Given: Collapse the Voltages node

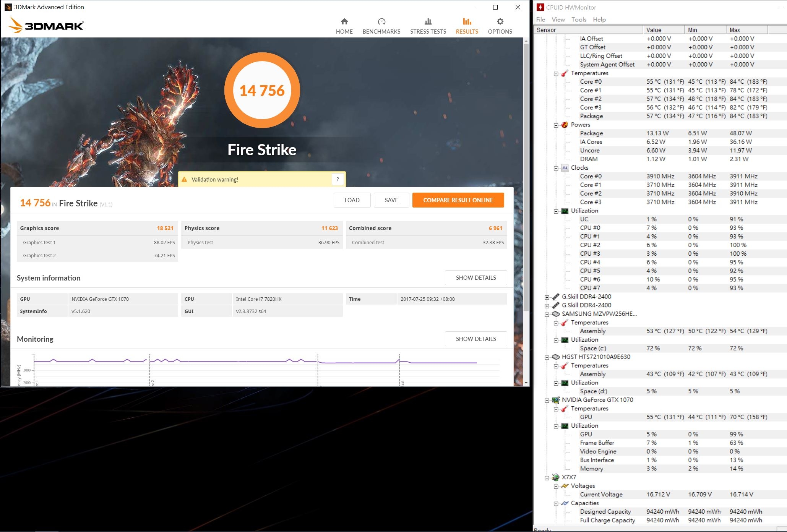Looking at the screenshot, I should pyautogui.click(x=556, y=486).
